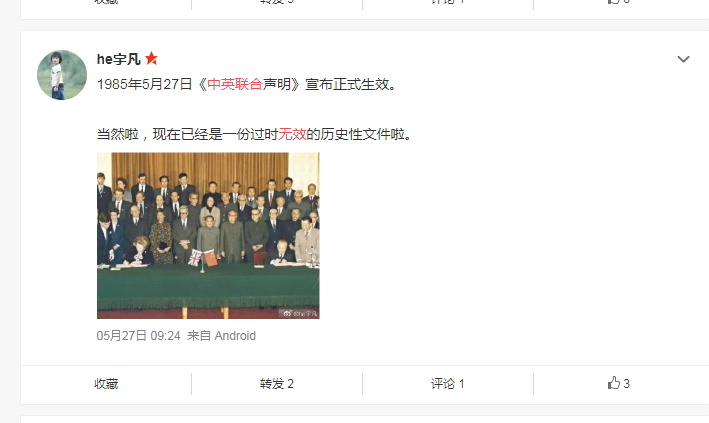This screenshot has width=709, height=423.
Task: Click the previous post's like icon at top
Action: tap(614, 1)
